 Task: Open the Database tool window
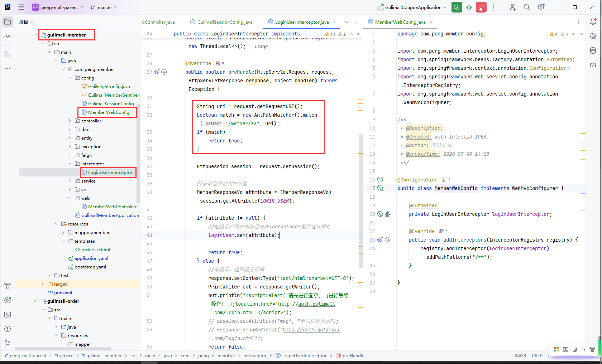(593, 50)
